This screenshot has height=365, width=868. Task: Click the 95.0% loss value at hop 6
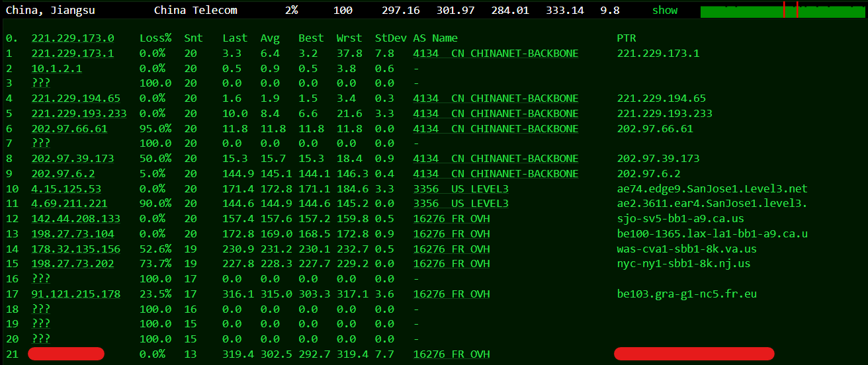point(155,129)
